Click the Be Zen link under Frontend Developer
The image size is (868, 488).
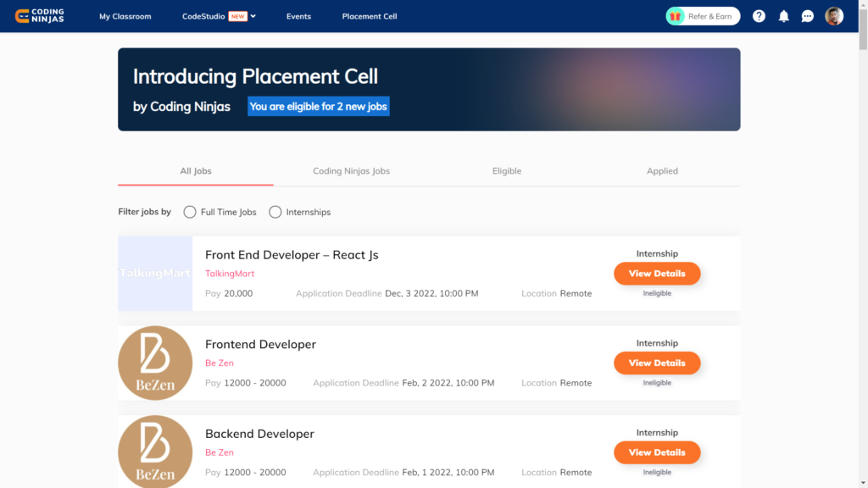219,363
